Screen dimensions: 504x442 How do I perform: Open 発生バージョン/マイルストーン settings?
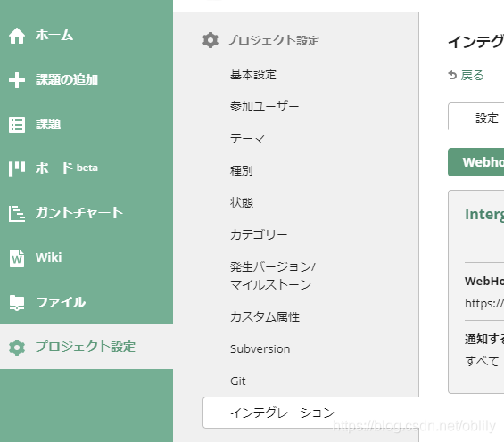273,275
